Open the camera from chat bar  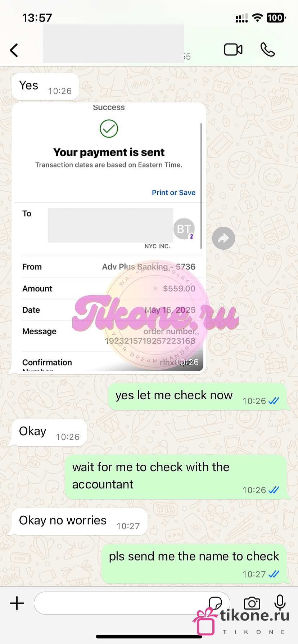pyautogui.click(x=252, y=603)
